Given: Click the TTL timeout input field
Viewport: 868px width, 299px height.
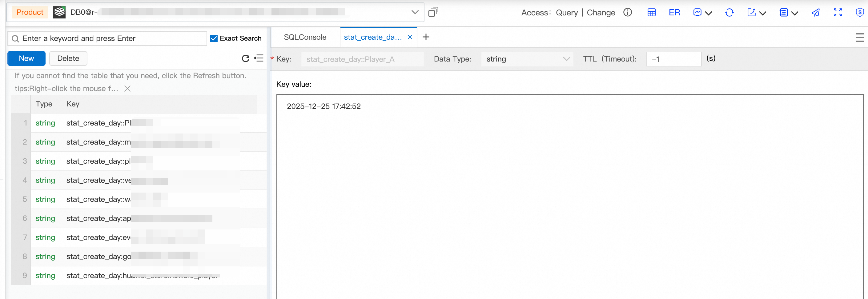Looking at the screenshot, I should point(673,59).
